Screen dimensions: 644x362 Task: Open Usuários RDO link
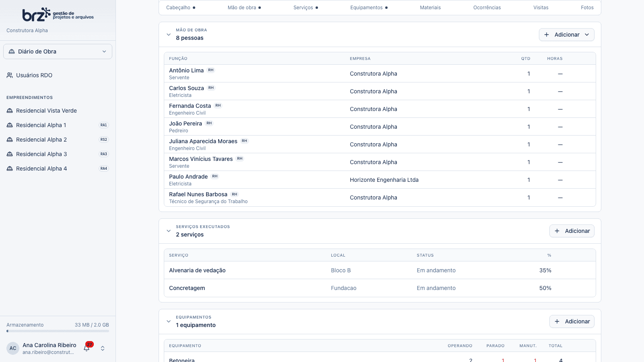[58, 75]
